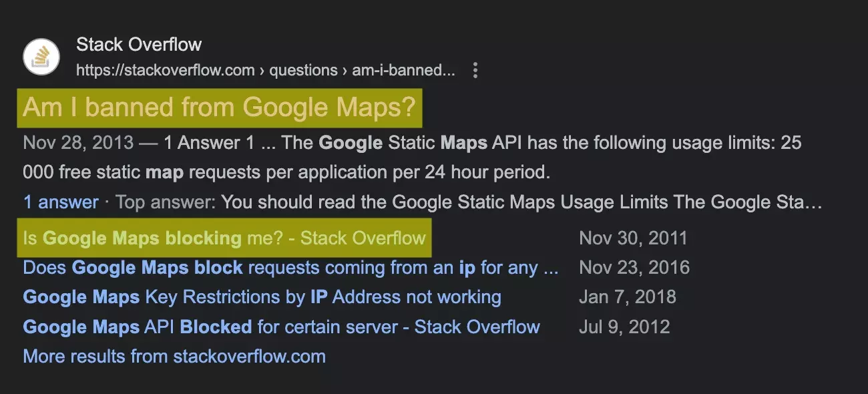The height and width of the screenshot is (394, 868).
Task: Click the Nov 30, 2011 date
Action: pyautogui.click(x=633, y=238)
